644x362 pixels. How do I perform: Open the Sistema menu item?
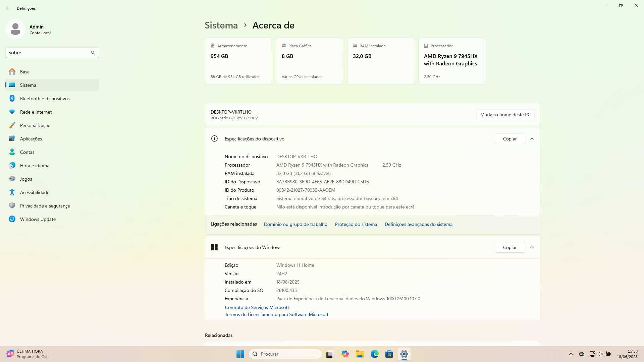click(x=52, y=85)
